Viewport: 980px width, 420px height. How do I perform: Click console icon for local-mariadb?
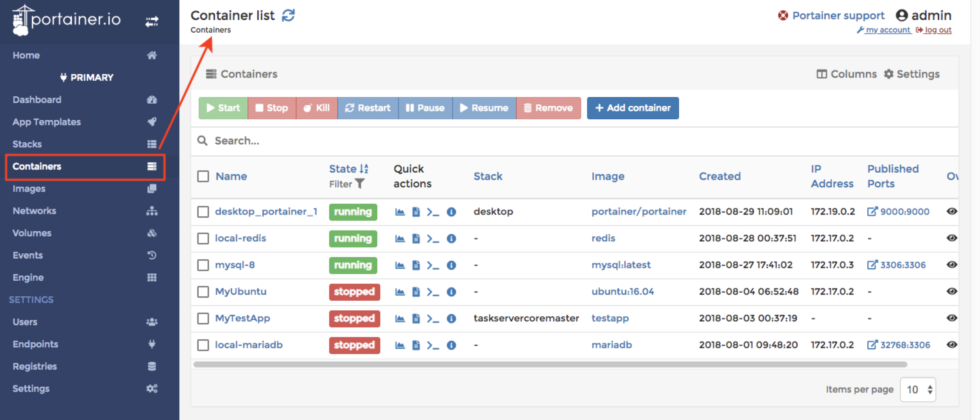pyautogui.click(x=433, y=345)
